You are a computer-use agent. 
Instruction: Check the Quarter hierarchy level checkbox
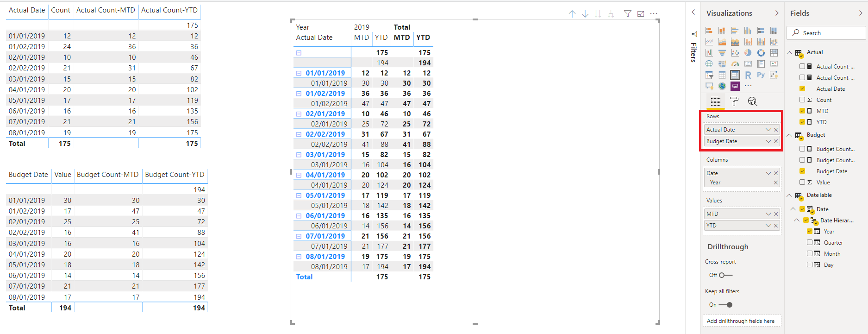point(810,242)
